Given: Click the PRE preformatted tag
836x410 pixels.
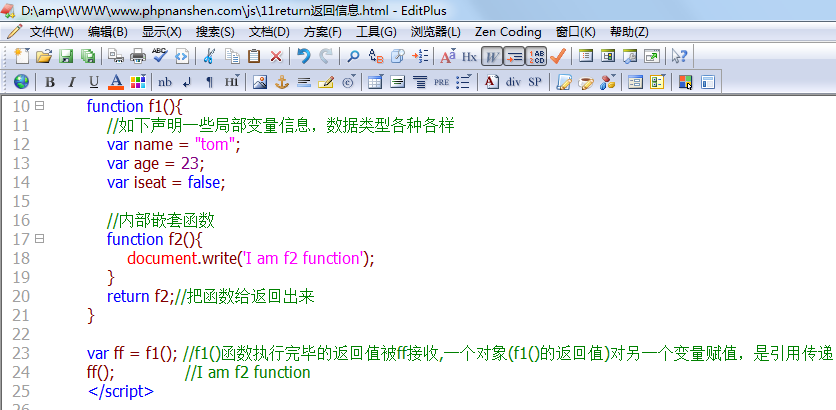Looking at the screenshot, I should coord(441,82).
